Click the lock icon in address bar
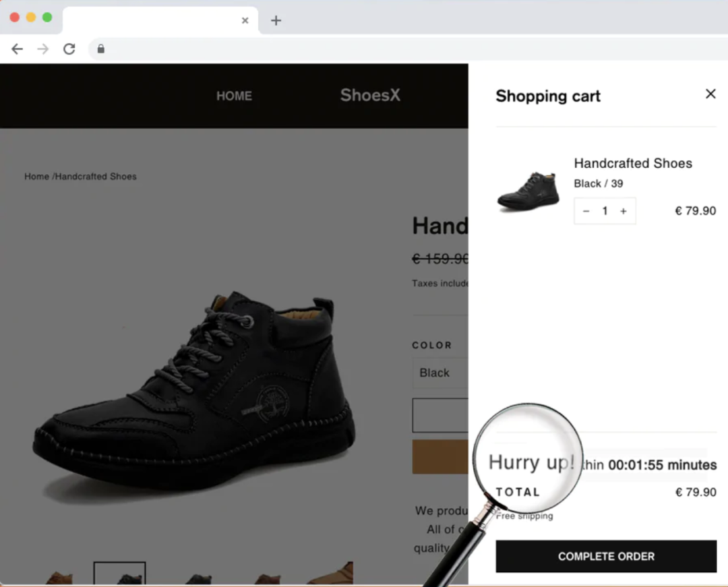728x587 pixels. pyautogui.click(x=100, y=49)
